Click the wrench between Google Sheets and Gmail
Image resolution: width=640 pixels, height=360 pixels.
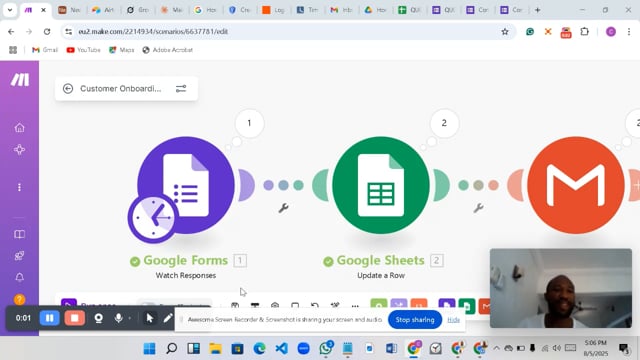(478, 208)
